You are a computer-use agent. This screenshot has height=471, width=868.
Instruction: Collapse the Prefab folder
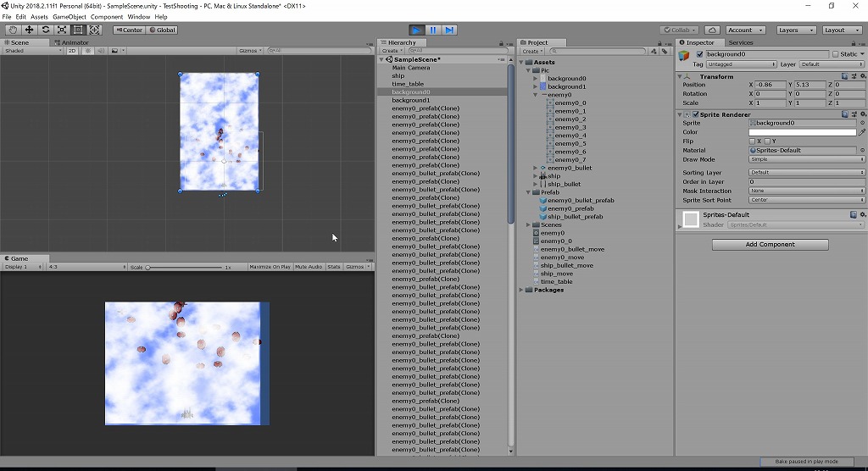tap(529, 192)
